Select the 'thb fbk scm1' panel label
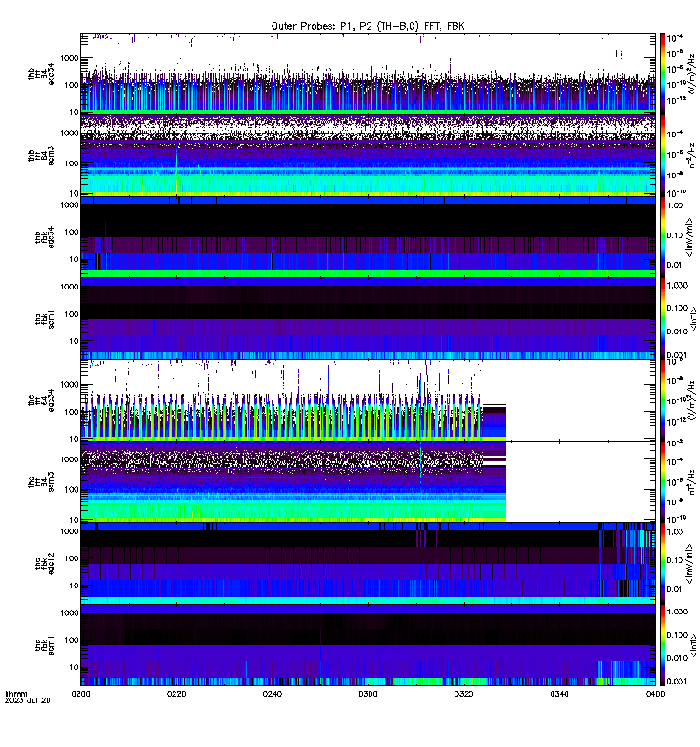 point(44,318)
